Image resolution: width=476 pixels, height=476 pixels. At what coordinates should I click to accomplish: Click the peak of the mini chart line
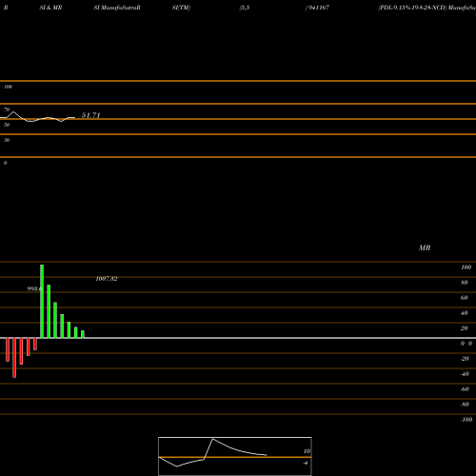(x=213, y=439)
